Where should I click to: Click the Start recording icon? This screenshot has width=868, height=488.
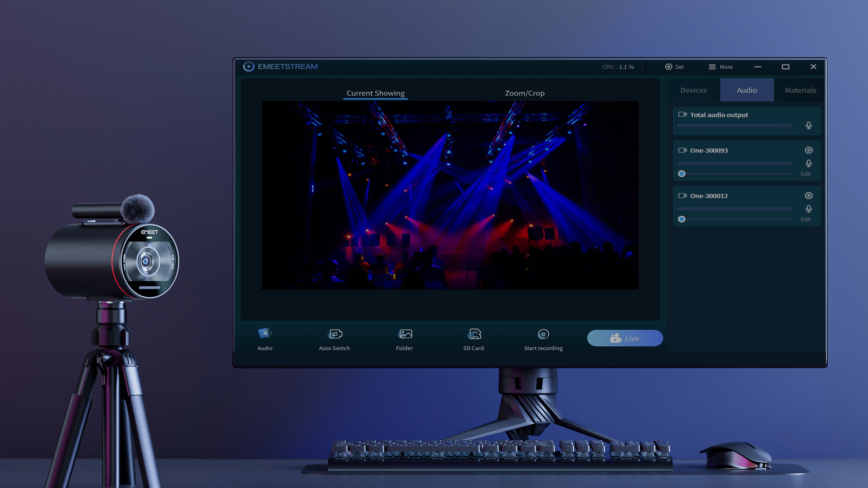pos(543,334)
